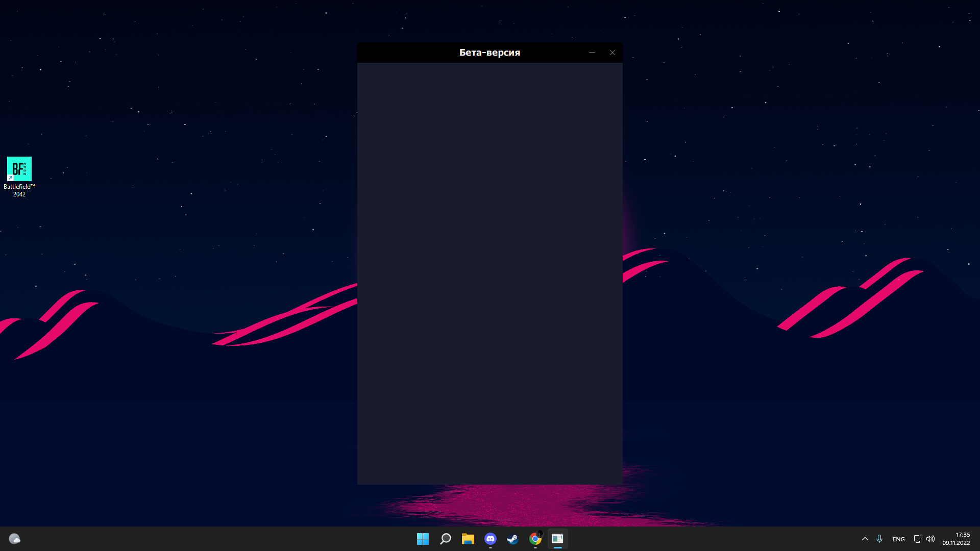The image size is (980, 551).
Task: Click the active app icon in taskbar
Action: click(x=557, y=539)
